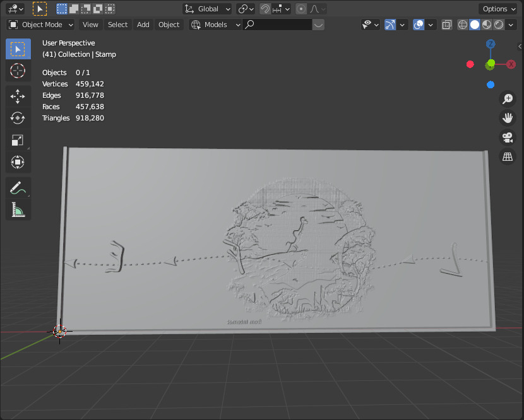Click the search input field
The image size is (524, 420).
(277, 25)
